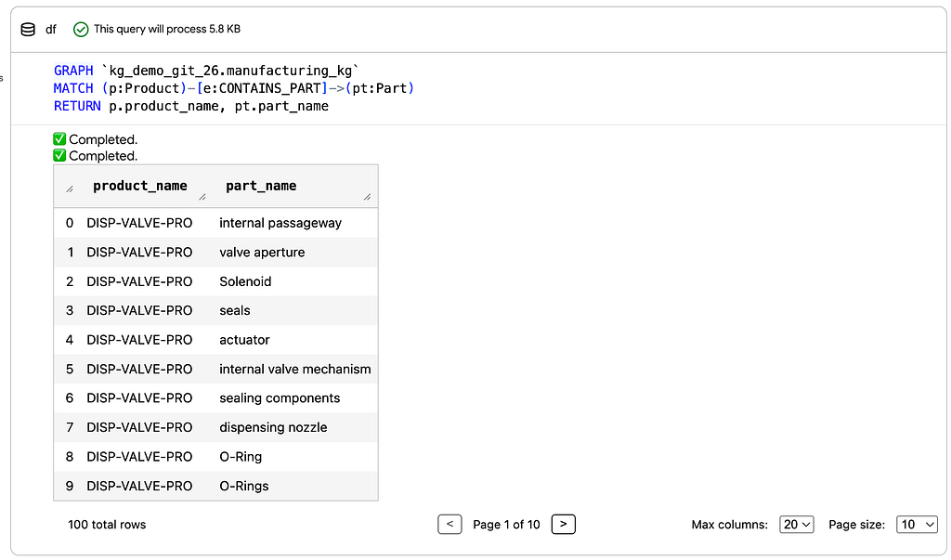The width and height of the screenshot is (951, 560).
Task: Click the green query validation checkmark icon
Action: click(81, 29)
